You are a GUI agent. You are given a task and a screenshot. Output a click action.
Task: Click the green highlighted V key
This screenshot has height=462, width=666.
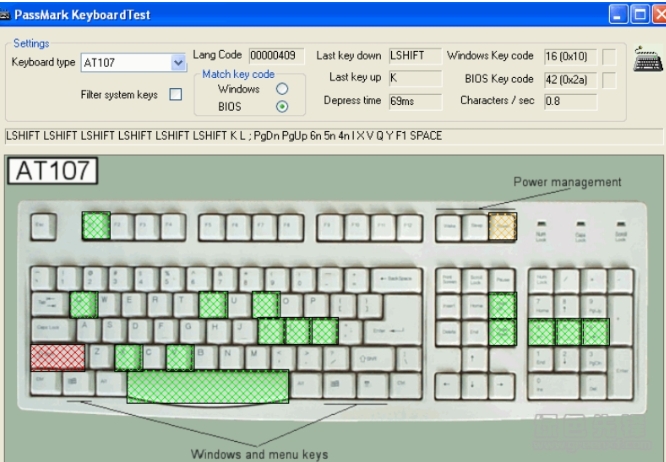180,358
